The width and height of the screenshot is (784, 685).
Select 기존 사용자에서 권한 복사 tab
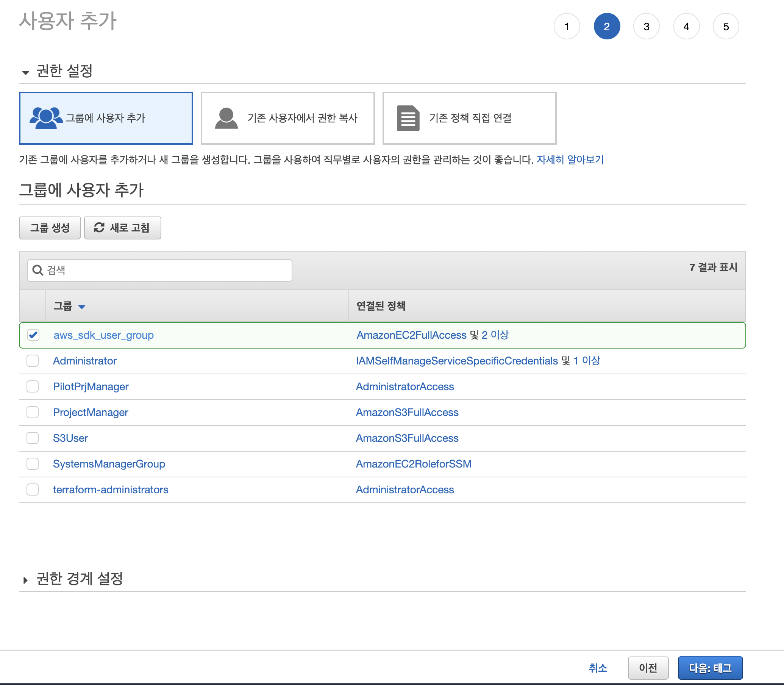point(287,118)
